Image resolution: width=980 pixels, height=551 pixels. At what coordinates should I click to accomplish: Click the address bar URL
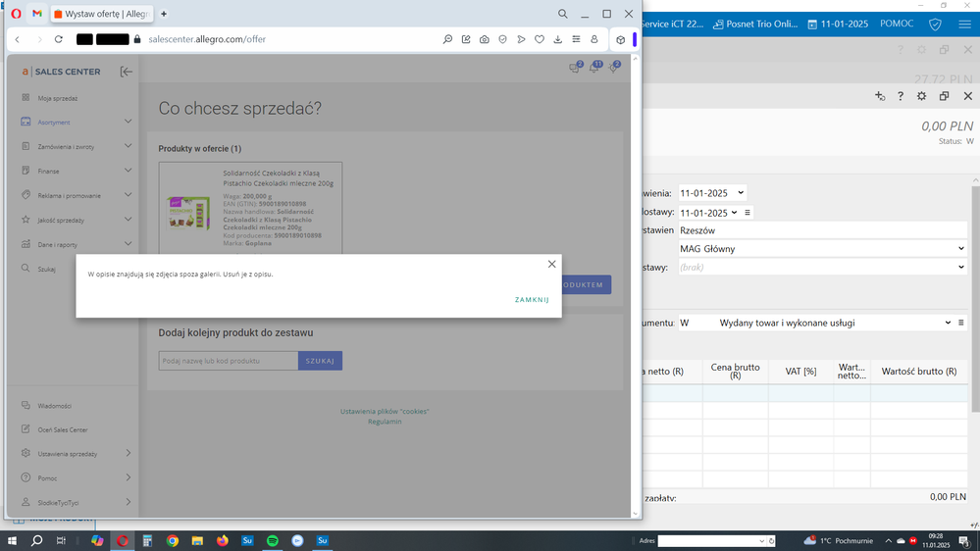coord(207,39)
